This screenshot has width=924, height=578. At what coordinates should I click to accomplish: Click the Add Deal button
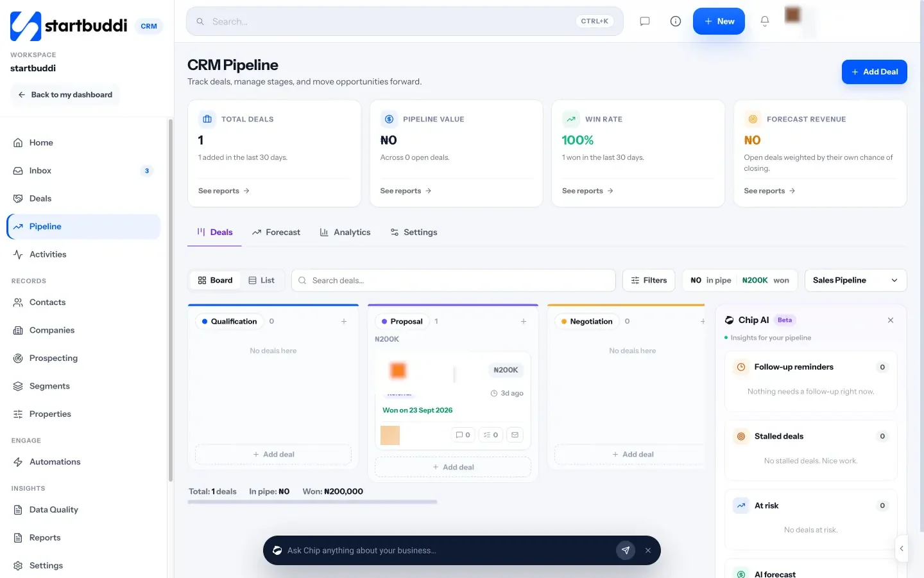point(874,72)
